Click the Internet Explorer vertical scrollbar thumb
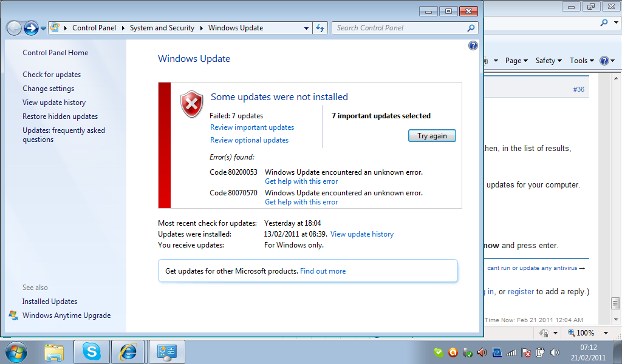The height and width of the screenshot is (364, 622). click(x=615, y=303)
